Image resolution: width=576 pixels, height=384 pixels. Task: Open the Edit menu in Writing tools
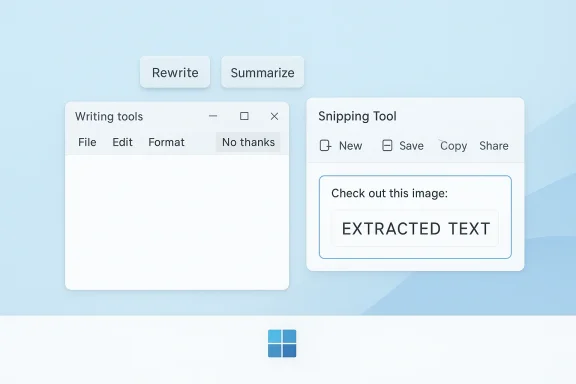(x=122, y=142)
